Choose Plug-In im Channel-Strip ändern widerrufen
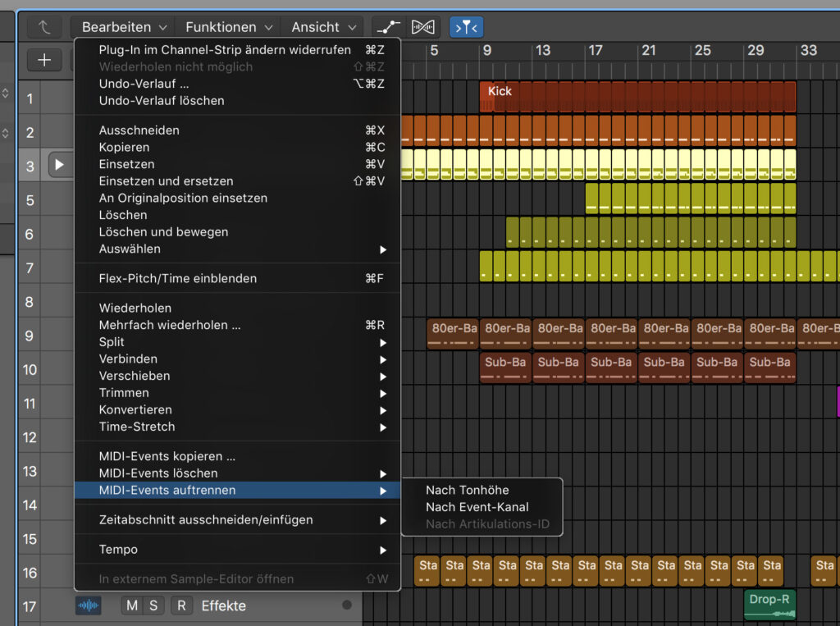840x626 pixels. (x=237, y=50)
